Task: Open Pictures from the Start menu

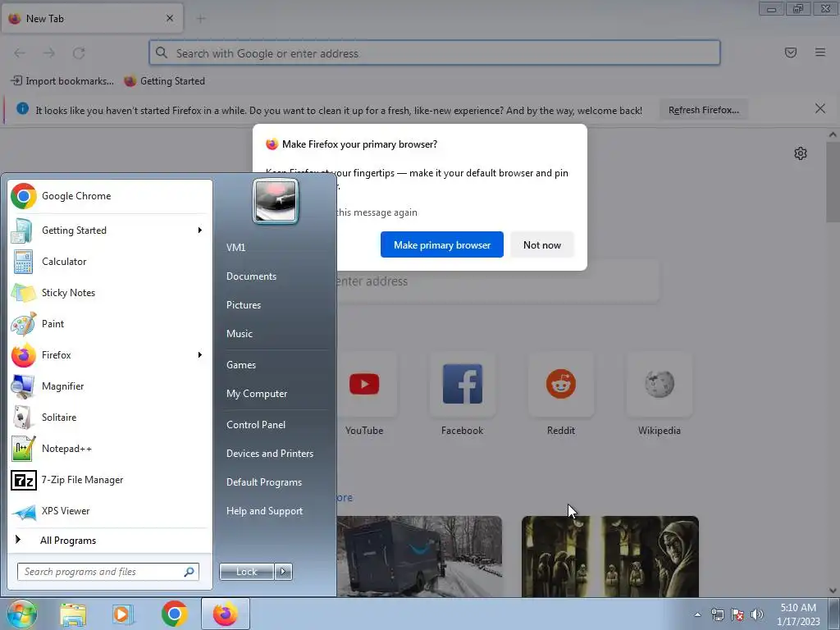Action: [244, 305]
